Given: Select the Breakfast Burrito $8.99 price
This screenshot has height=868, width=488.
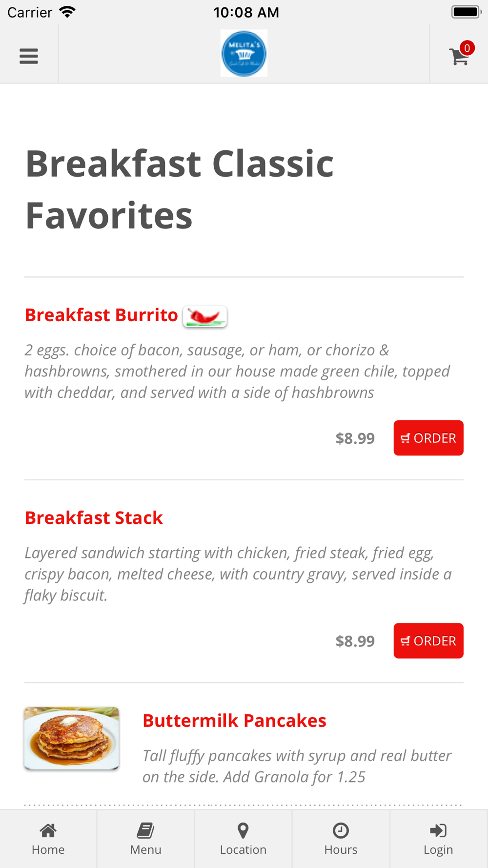Looking at the screenshot, I should [355, 438].
